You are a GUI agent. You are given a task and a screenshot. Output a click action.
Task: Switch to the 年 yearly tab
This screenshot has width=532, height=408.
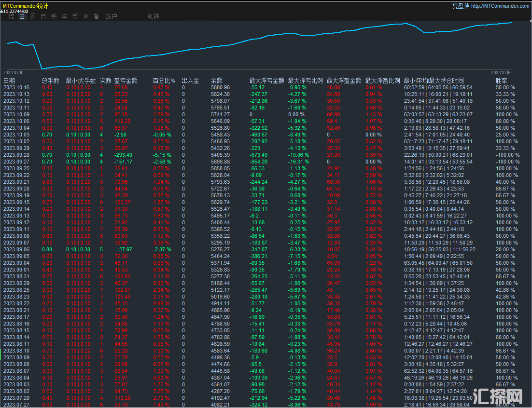click(x=65, y=16)
